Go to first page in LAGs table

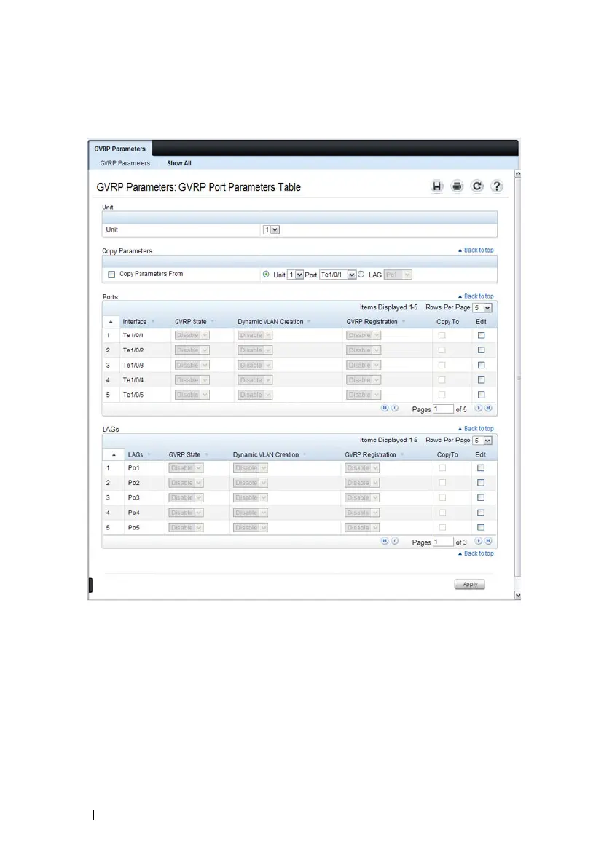[385, 541]
